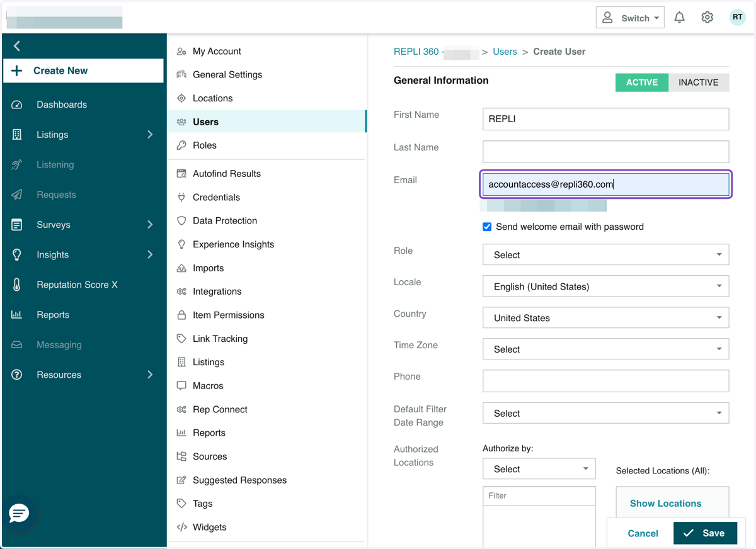Click the Insights lightbulb icon in left sidebar
The height and width of the screenshot is (549, 756).
[17, 255]
